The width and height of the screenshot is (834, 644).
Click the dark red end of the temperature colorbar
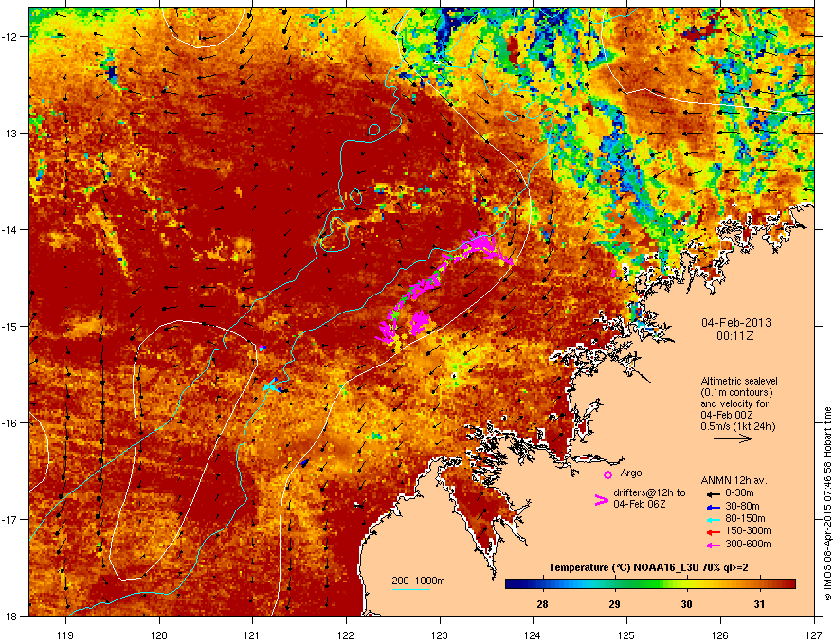click(x=788, y=584)
